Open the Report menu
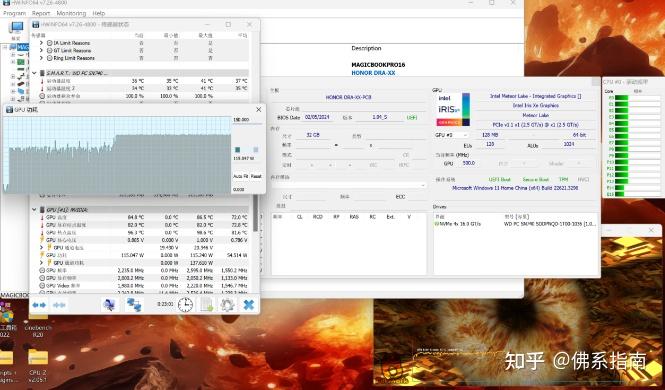665x390 pixels. point(41,14)
